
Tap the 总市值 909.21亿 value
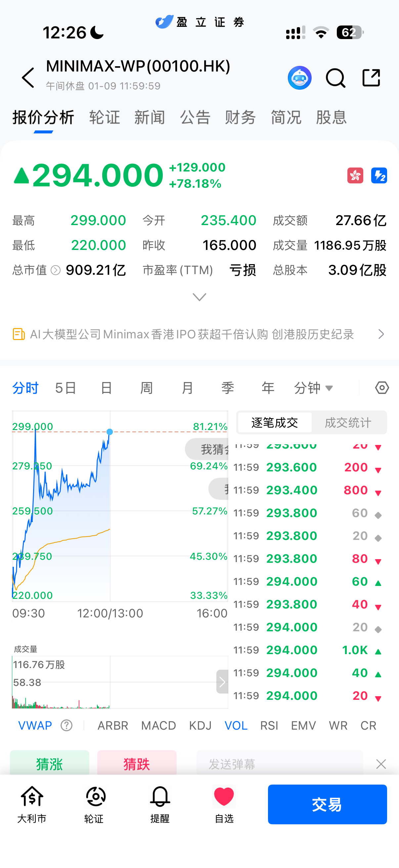pyautogui.click(x=96, y=270)
